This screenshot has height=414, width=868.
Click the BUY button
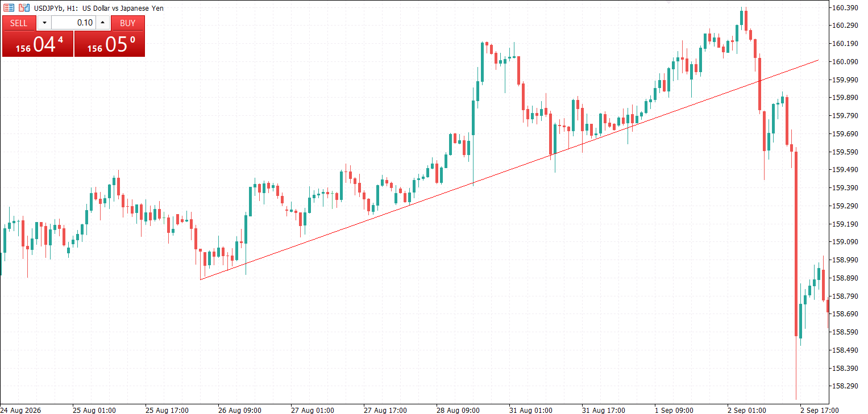click(x=128, y=23)
